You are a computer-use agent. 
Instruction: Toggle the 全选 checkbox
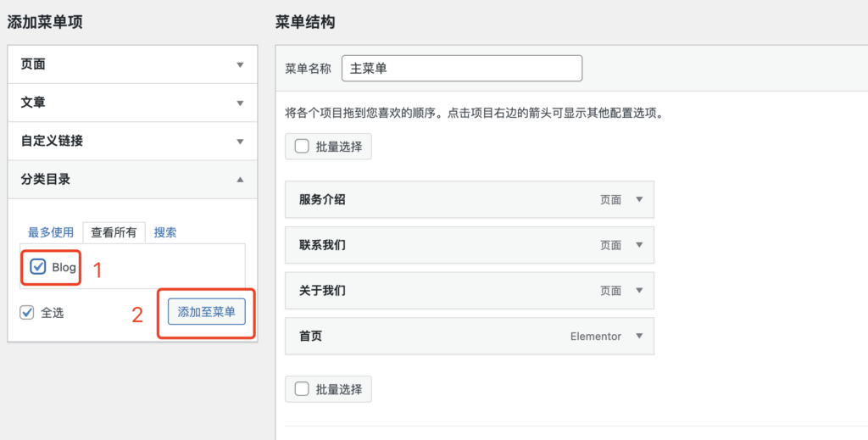tap(26, 313)
